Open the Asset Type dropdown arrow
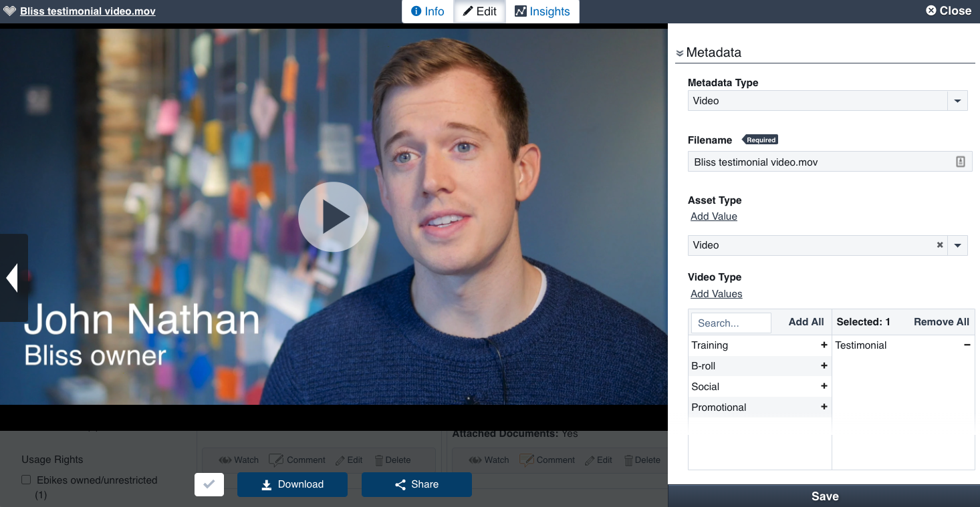980x507 pixels. (957, 245)
